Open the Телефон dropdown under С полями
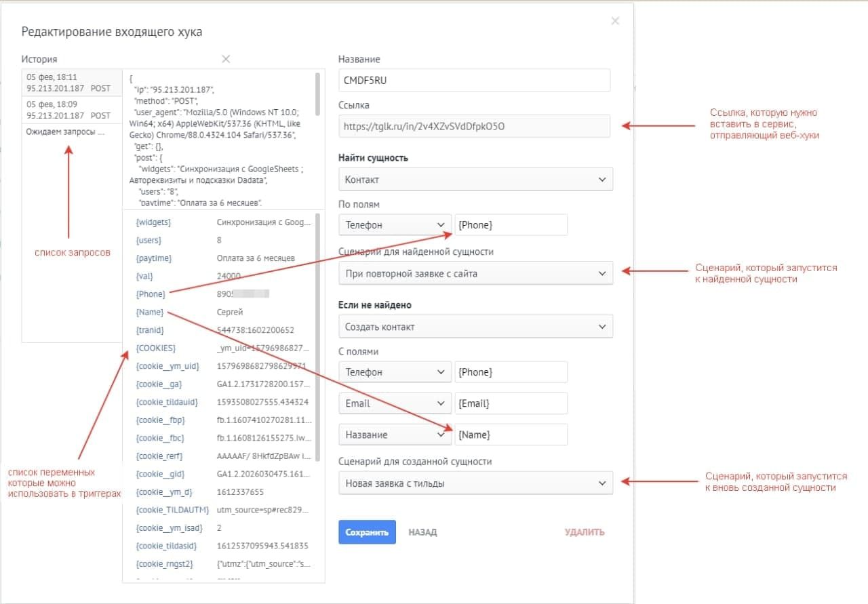868x604 pixels. (395, 372)
